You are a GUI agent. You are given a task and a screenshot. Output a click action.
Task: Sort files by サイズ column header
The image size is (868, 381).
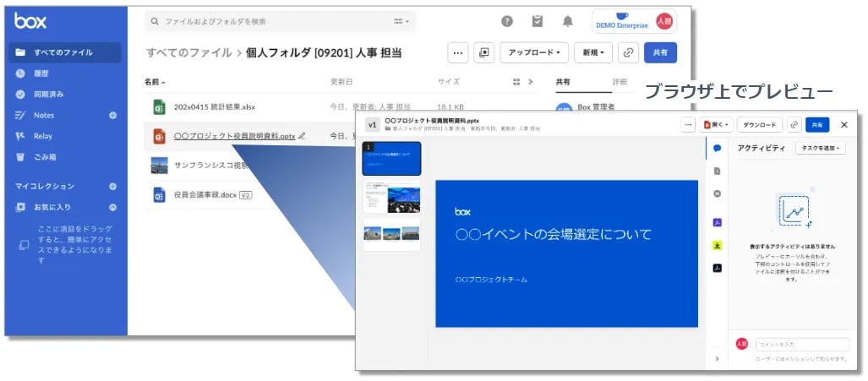click(x=449, y=82)
